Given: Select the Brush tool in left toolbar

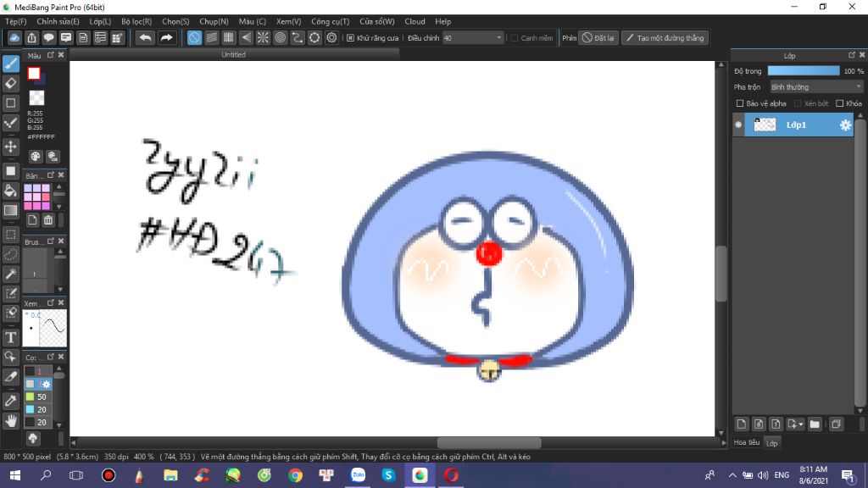Looking at the screenshot, I should tap(10, 64).
